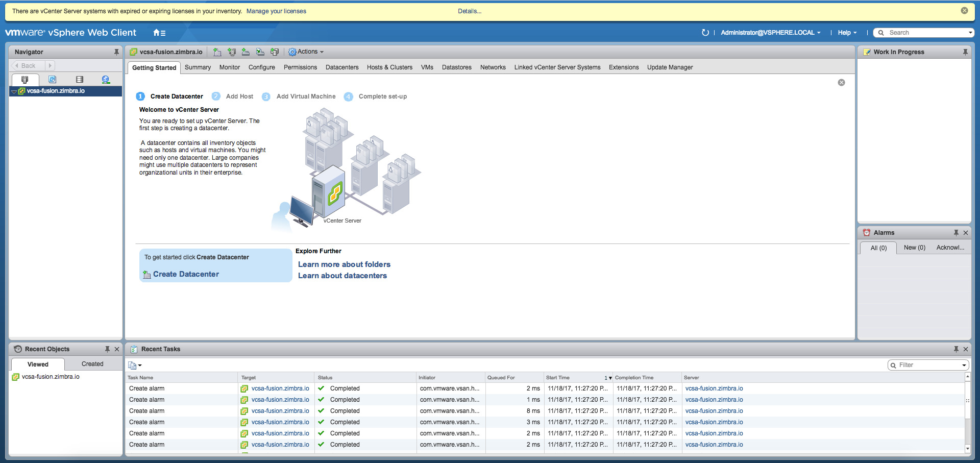Click the Alarms bell icon
Viewport: 980px width, 463px height.
pyautogui.click(x=867, y=233)
